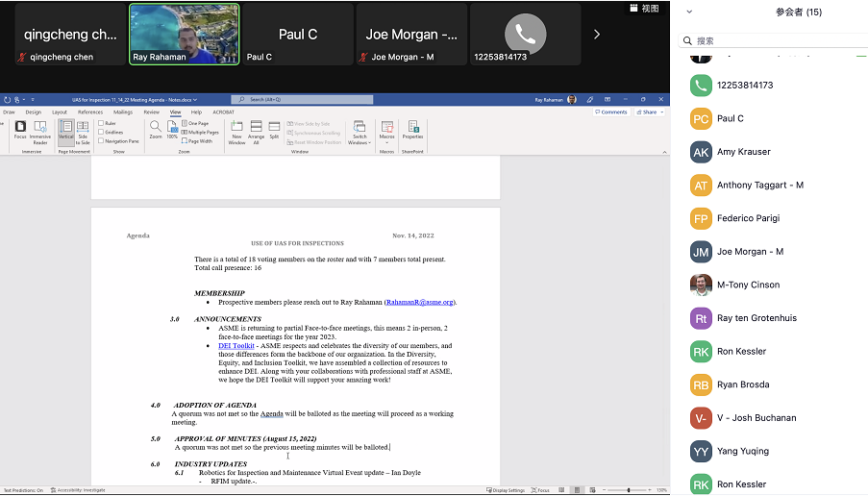This screenshot has width=868, height=496.
Task: Collapse the Word ribbon chevron
Action: coord(664,152)
